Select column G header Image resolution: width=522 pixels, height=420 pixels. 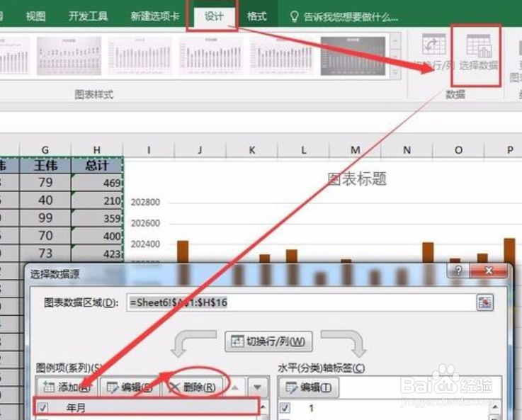click(45, 150)
